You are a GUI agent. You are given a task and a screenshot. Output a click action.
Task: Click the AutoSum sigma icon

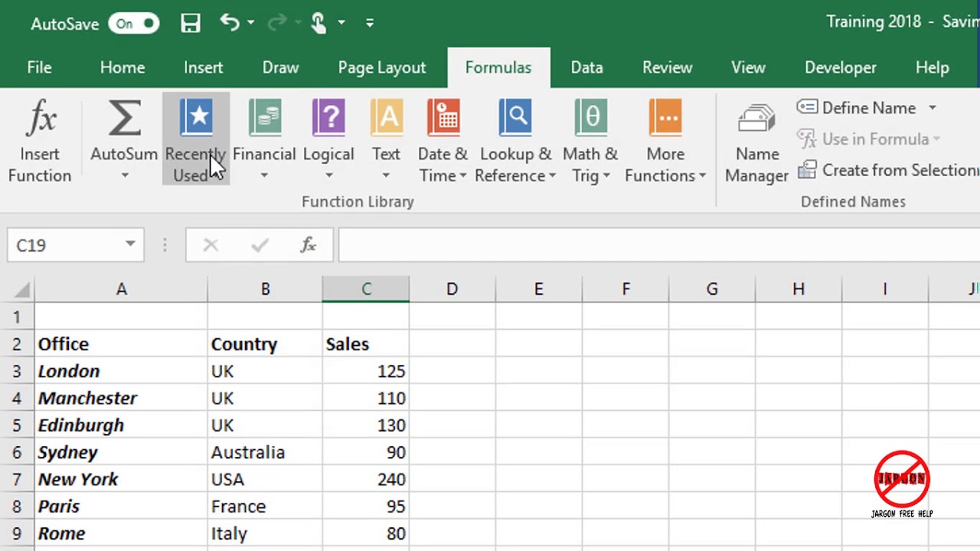tap(124, 120)
